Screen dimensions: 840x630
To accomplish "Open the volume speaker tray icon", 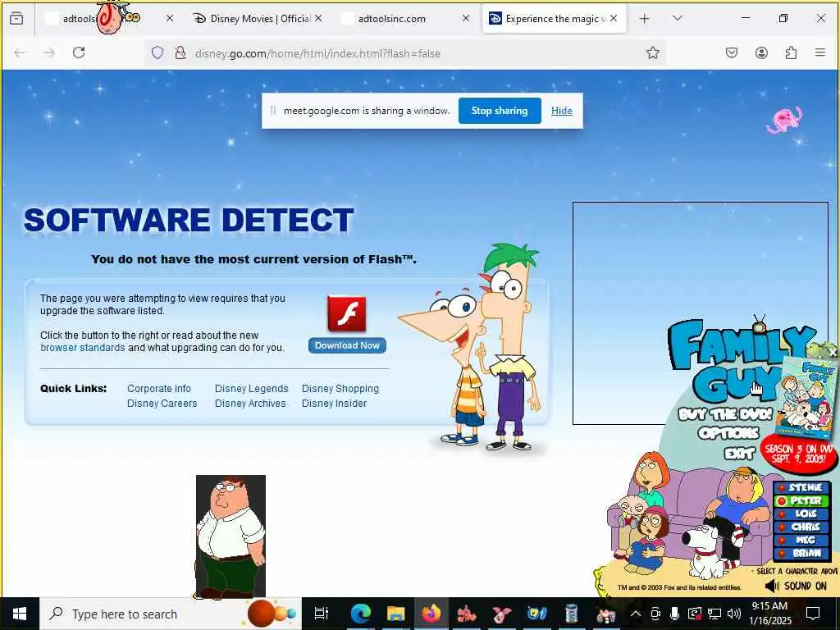I will [x=734, y=614].
